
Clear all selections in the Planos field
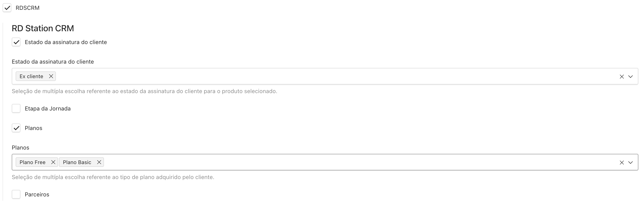622,162
